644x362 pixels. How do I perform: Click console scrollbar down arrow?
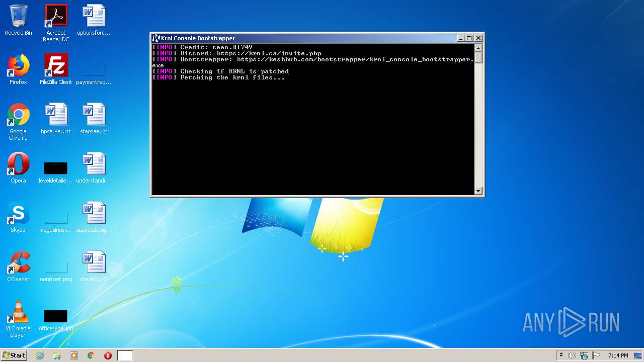click(478, 191)
